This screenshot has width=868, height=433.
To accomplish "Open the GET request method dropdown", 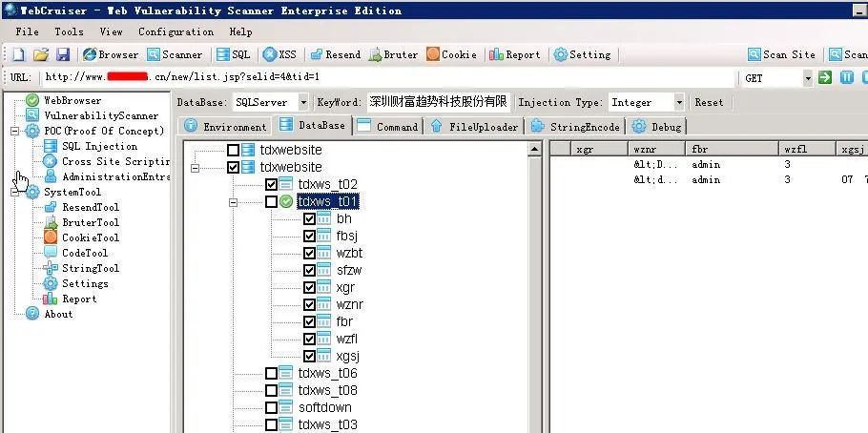I will [808, 78].
